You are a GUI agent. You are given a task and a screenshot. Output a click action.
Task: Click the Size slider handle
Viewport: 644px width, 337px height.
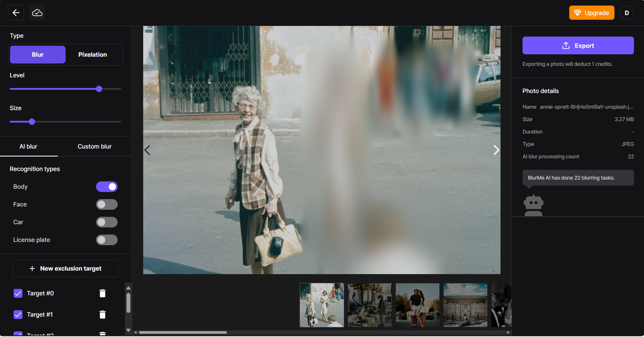point(32,122)
